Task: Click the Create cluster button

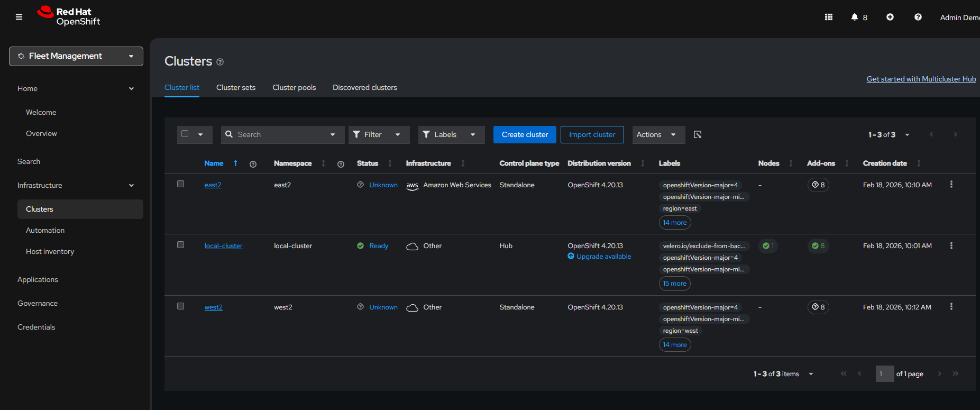Action: coord(524,134)
